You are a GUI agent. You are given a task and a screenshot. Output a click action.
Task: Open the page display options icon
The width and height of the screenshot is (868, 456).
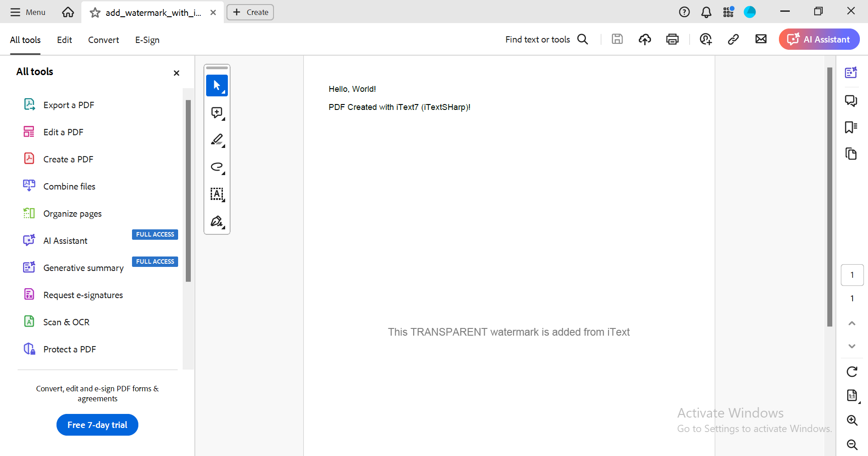point(852,396)
